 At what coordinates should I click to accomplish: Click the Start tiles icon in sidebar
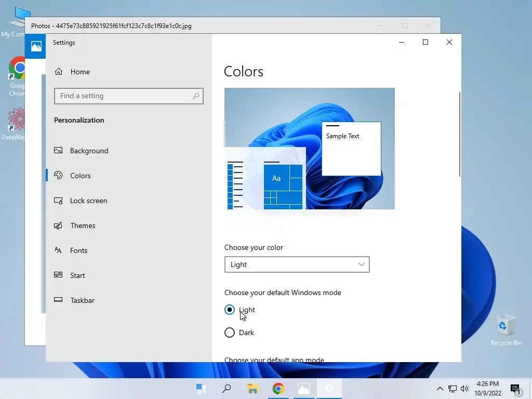pos(58,275)
